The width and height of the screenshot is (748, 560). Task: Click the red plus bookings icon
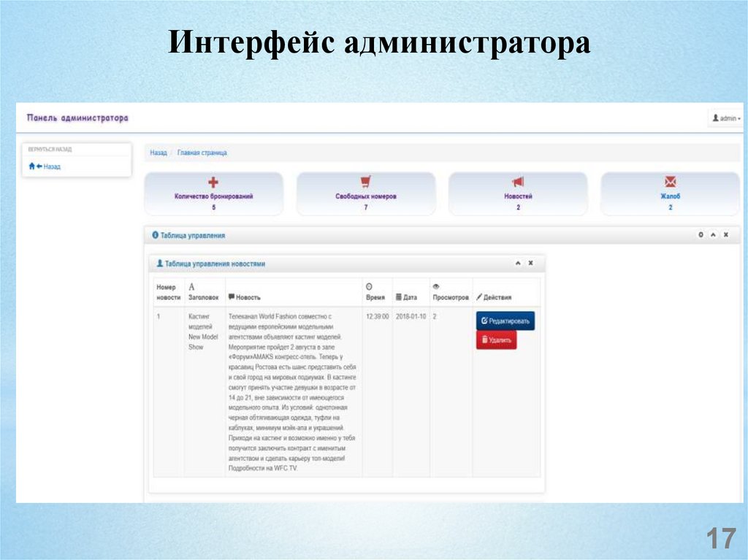click(x=213, y=183)
